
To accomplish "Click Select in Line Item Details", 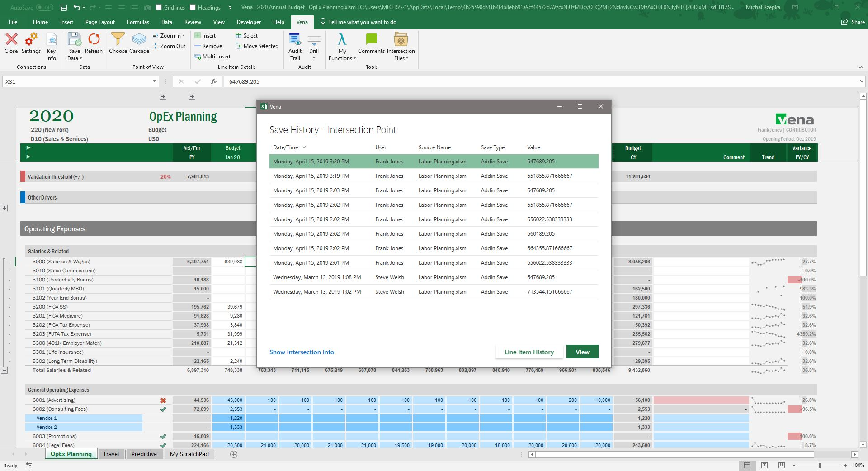I will 246,35.
